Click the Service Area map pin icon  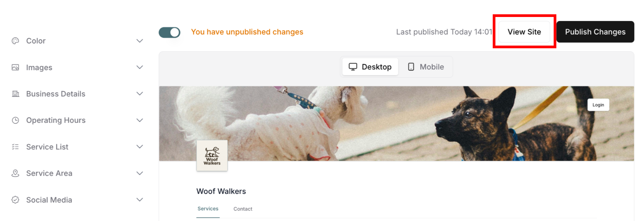click(15, 173)
